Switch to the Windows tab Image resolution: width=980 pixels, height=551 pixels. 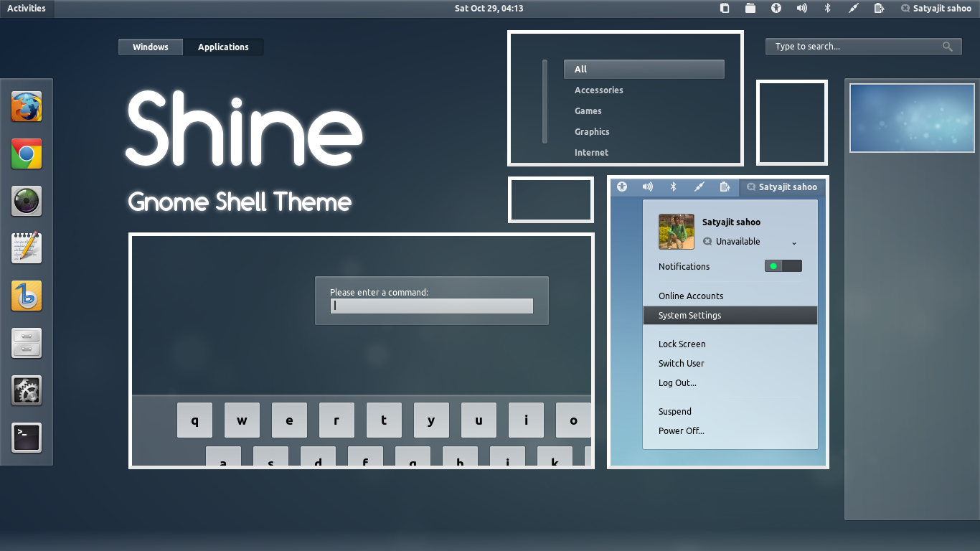[x=151, y=47]
